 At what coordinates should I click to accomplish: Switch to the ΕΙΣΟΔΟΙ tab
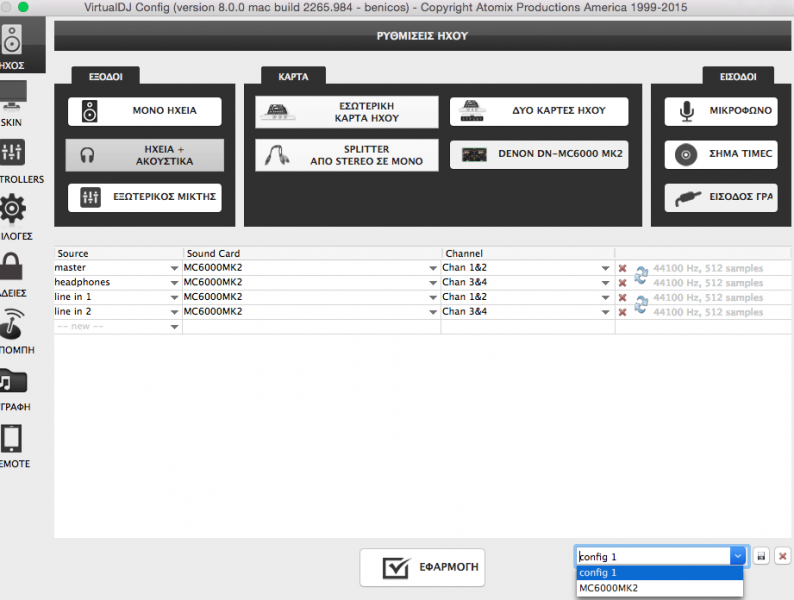(738, 76)
